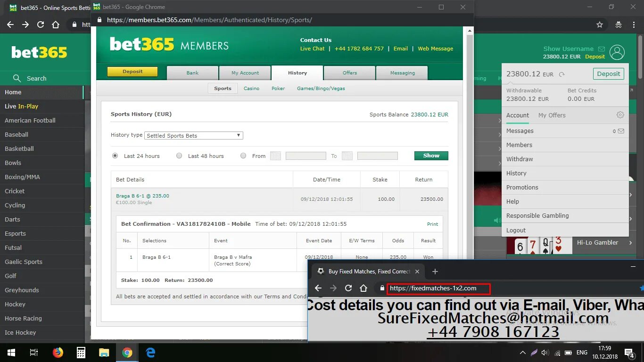Select Logout from the account menu
The width and height of the screenshot is (644, 362).
coord(565,230)
